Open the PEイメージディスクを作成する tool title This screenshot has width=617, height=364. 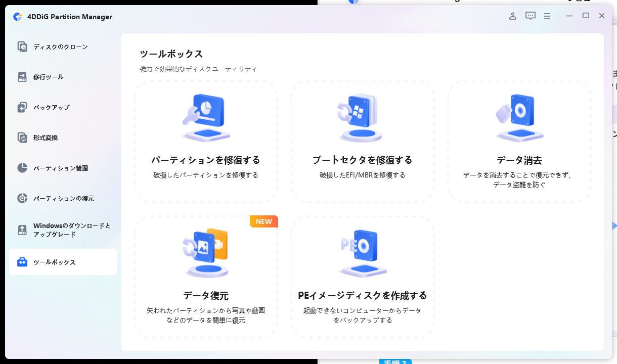pyautogui.click(x=363, y=296)
